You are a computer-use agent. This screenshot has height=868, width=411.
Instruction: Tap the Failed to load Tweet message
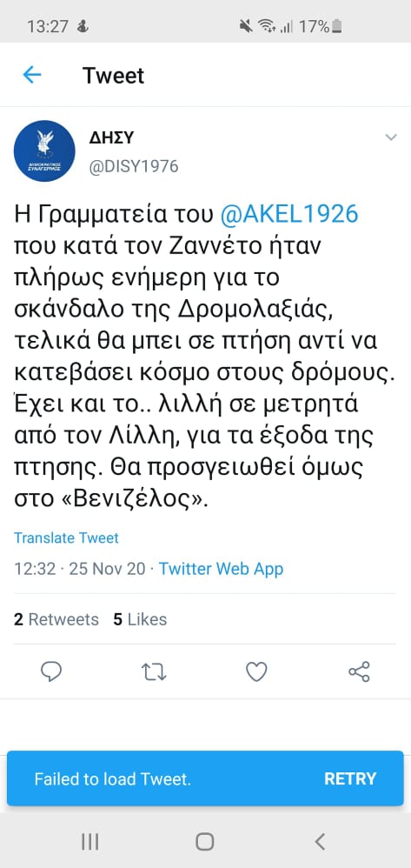coord(112,779)
